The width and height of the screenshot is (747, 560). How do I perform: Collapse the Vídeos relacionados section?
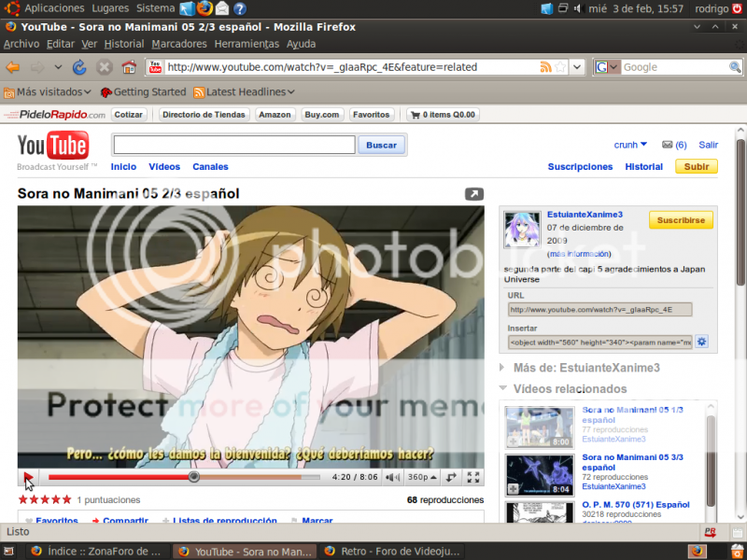click(503, 388)
